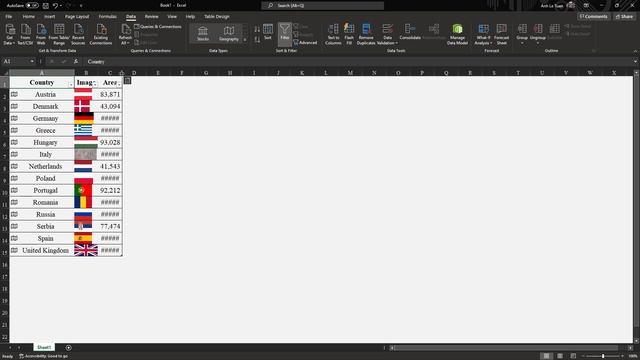This screenshot has width=640, height=360.
Task: Expand the Data Types gallery
Action: pos(244,40)
